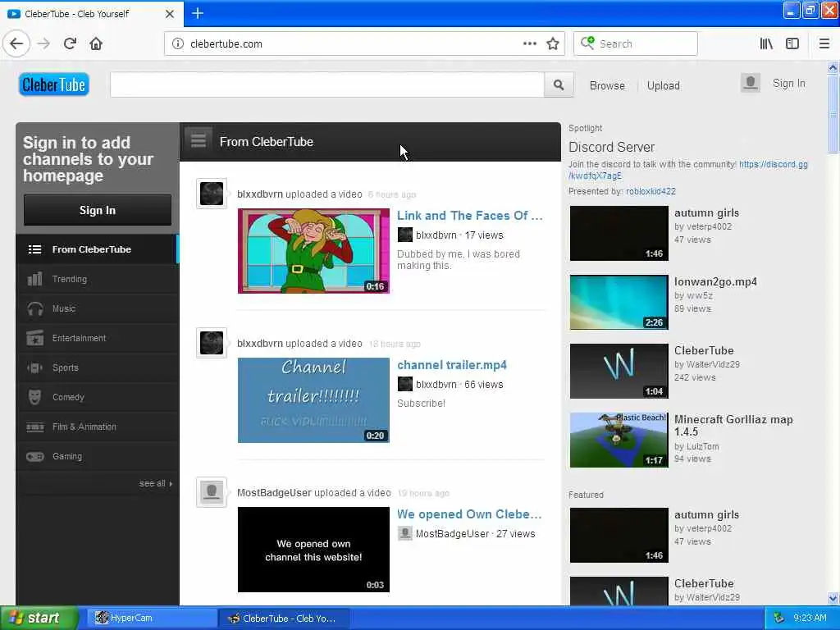This screenshot has height=630, width=840.
Task: Click the browser forward arrow
Action: [x=44, y=43]
